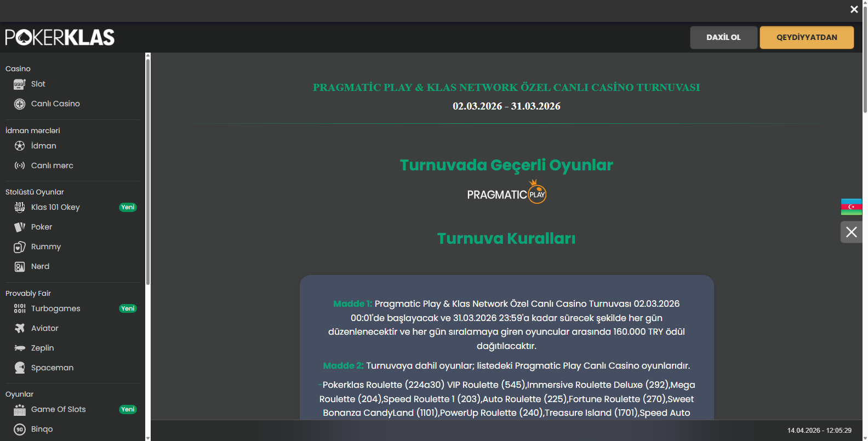868x441 pixels.
Task: Go to the POKERKLAS home logo
Action: click(60, 37)
